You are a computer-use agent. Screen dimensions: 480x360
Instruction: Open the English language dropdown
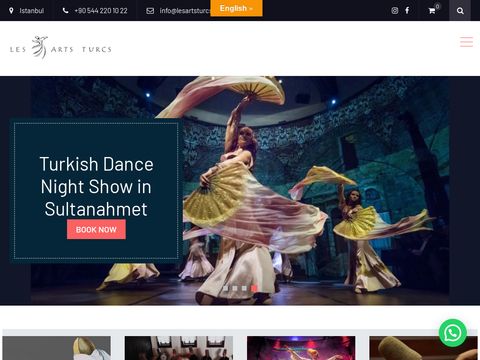[x=236, y=8]
